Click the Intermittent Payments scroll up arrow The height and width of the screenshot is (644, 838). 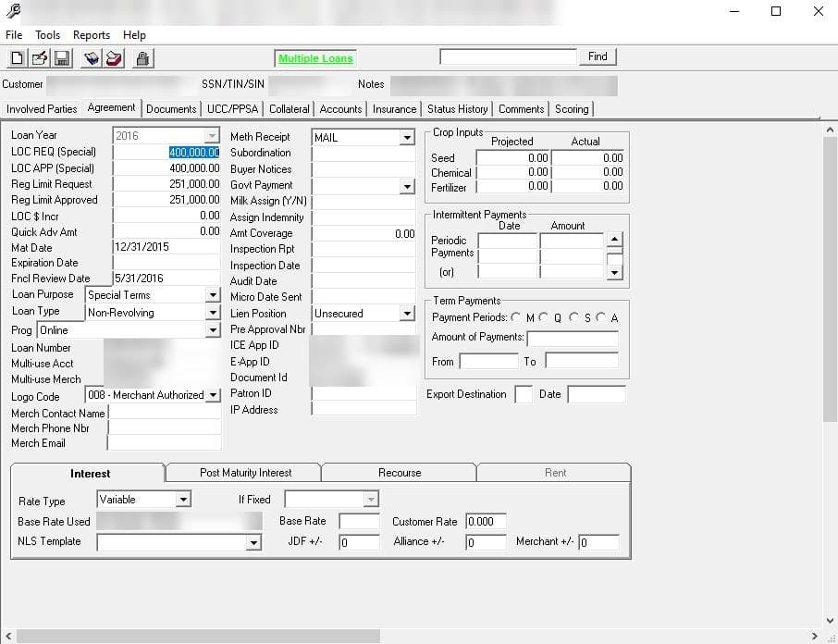tap(614, 240)
